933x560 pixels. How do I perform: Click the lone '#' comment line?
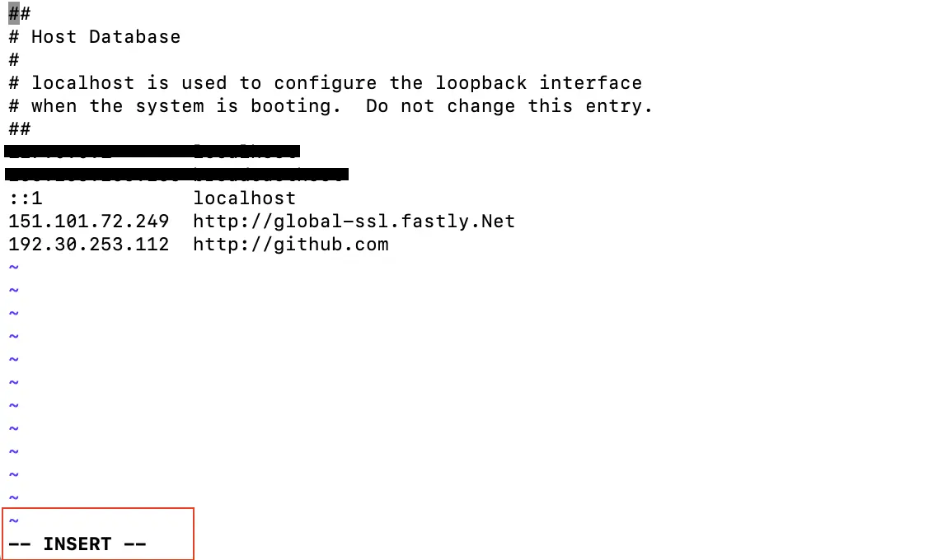[x=14, y=60]
